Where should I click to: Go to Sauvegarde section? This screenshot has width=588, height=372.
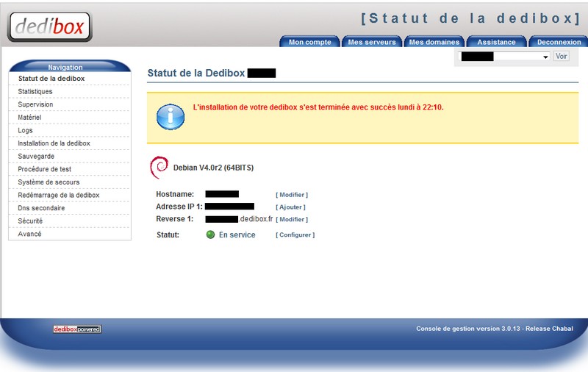point(36,156)
